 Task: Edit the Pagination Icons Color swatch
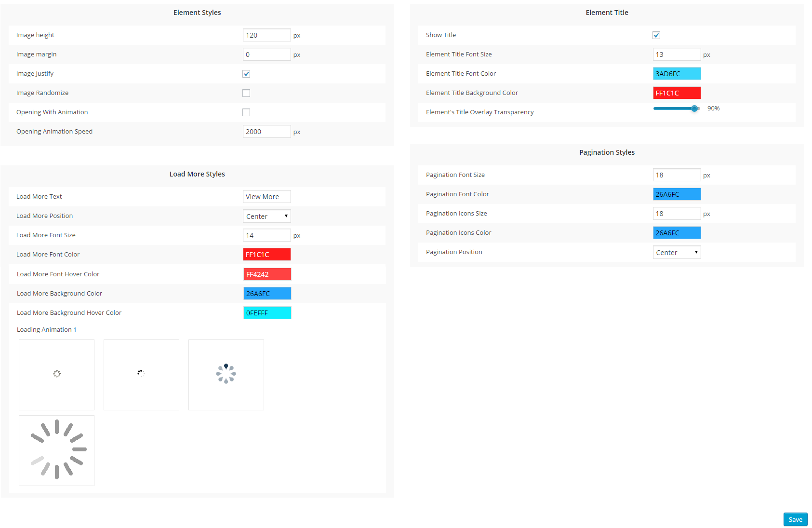tap(677, 233)
